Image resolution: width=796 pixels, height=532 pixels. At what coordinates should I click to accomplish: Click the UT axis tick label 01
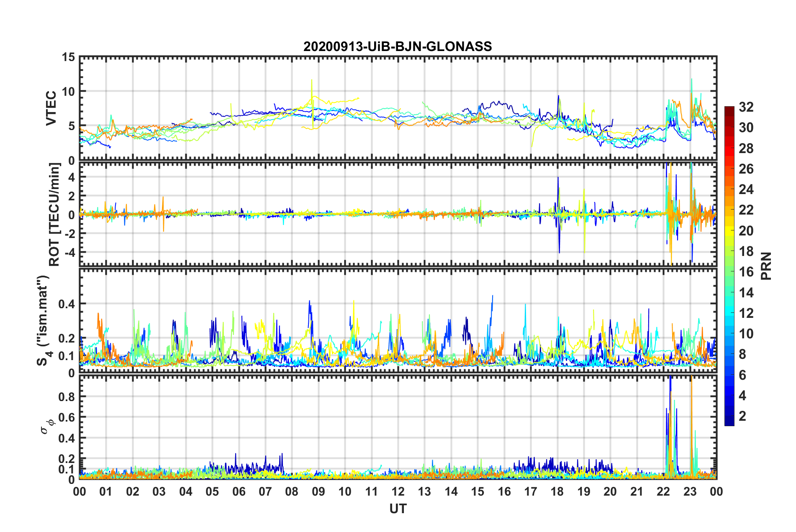pos(106,491)
